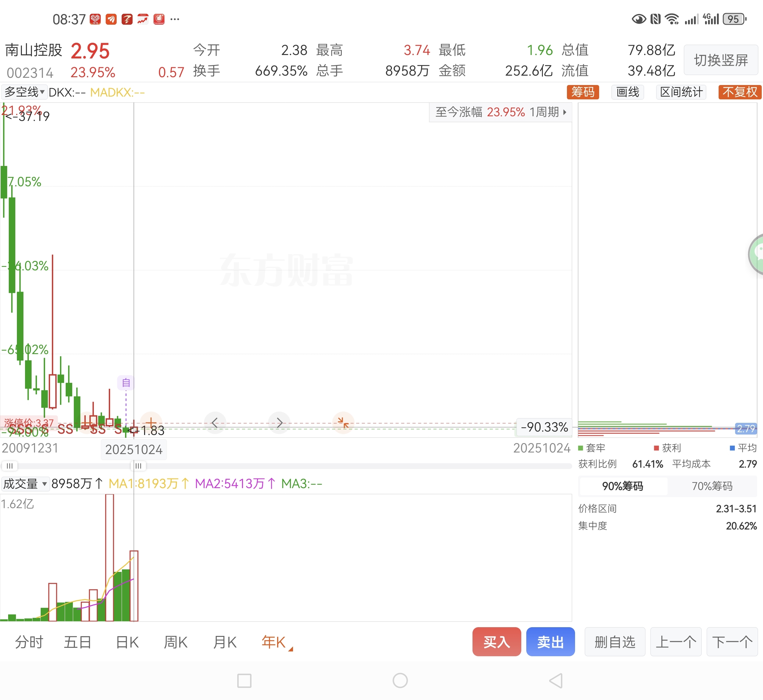Toggle the 不复权 adjustment mode

(x=739, y=92)
